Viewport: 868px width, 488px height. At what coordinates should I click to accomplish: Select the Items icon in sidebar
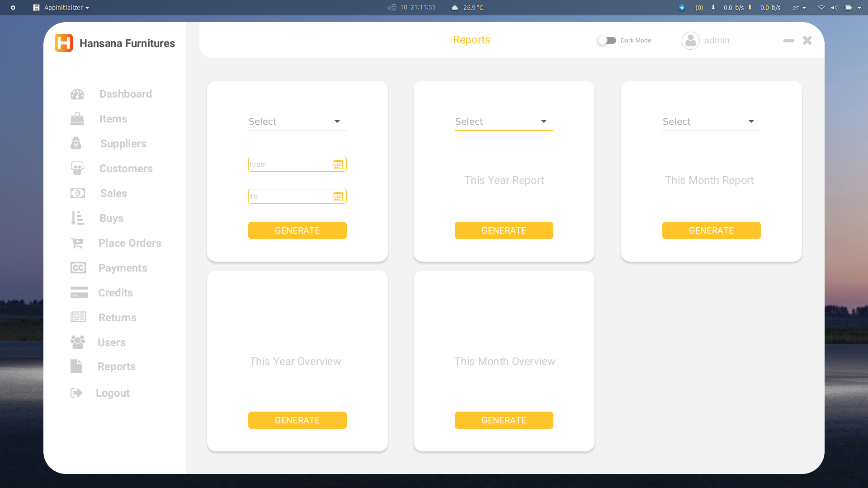(x=77, y=118)
